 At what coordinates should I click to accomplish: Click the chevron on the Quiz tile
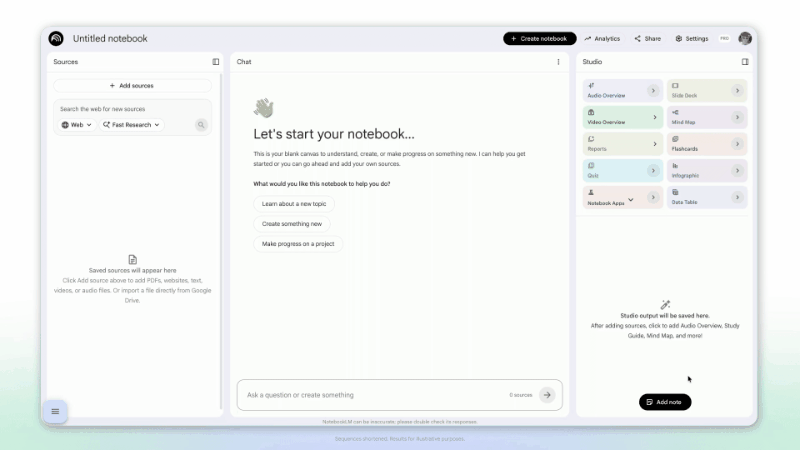tap(653, 170)
